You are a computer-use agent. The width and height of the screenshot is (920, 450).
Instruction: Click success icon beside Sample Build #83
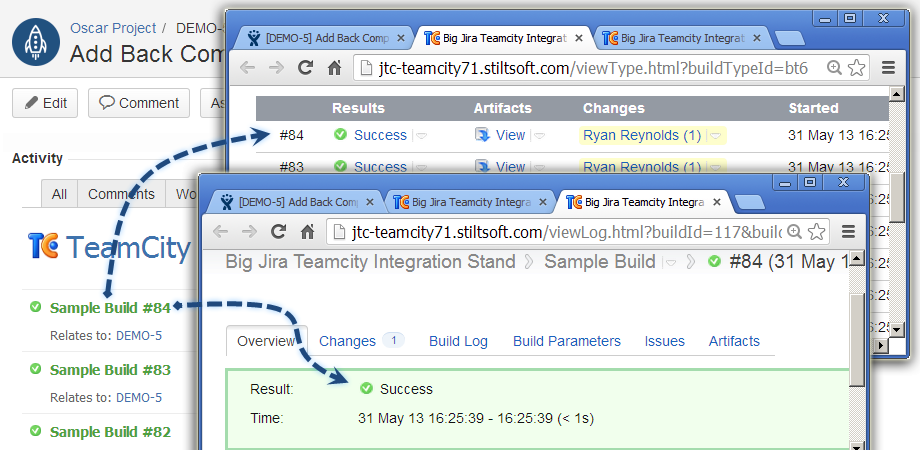point(35,368)
